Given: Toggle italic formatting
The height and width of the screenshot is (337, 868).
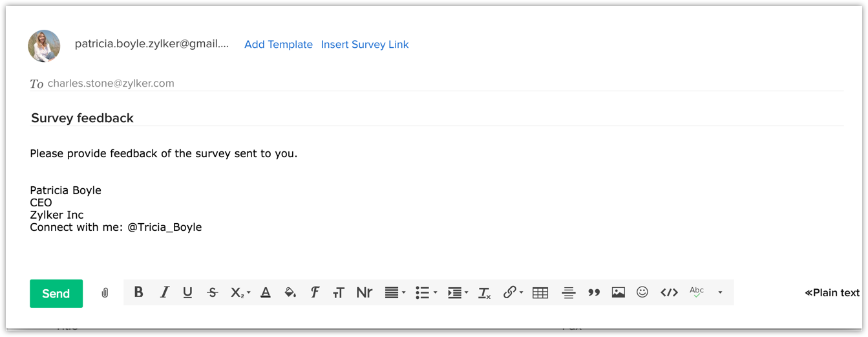Looking at the screenshot, I should (x=164, y=292).
